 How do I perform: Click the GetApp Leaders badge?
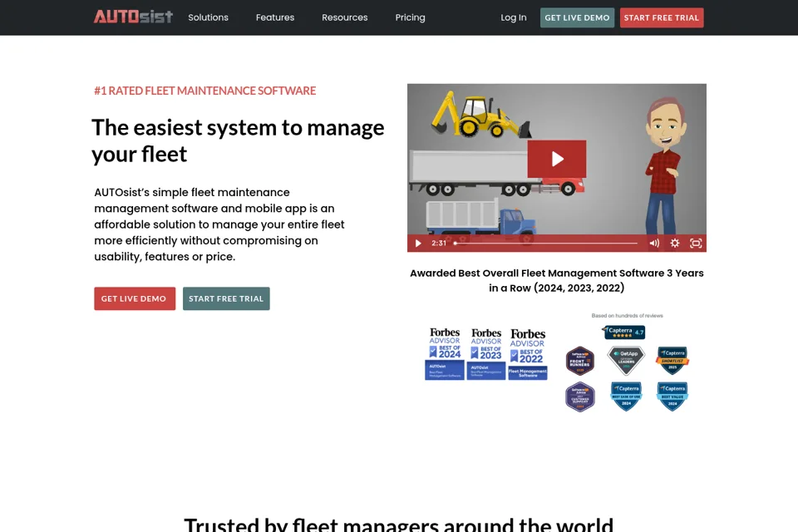[x=626, y=360]
